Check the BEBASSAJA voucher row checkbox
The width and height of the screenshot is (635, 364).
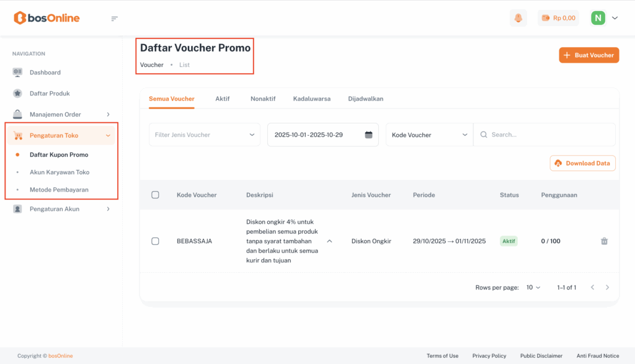coord(155,241)
